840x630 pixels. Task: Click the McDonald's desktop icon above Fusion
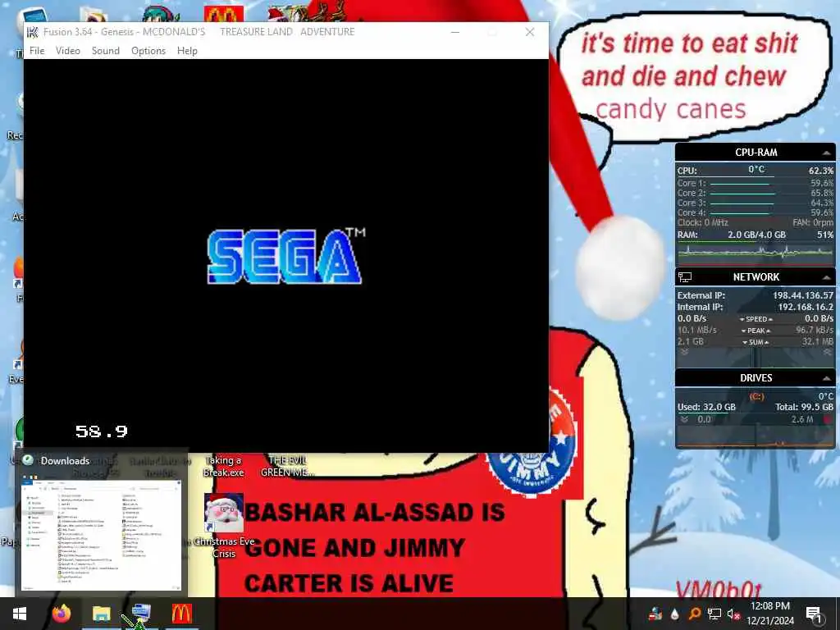click(223, 13)
